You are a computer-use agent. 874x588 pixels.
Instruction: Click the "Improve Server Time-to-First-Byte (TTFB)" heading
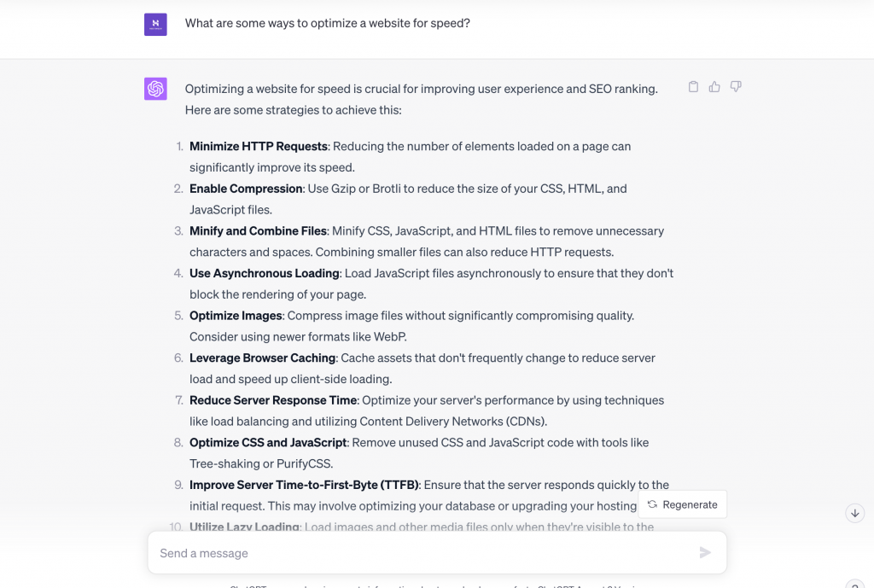[304, 485]
